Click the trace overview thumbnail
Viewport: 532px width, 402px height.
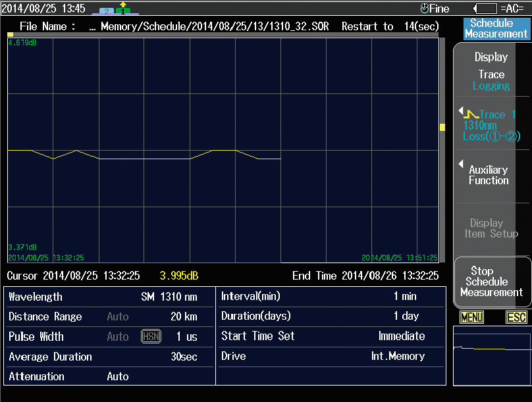point(491,355)
